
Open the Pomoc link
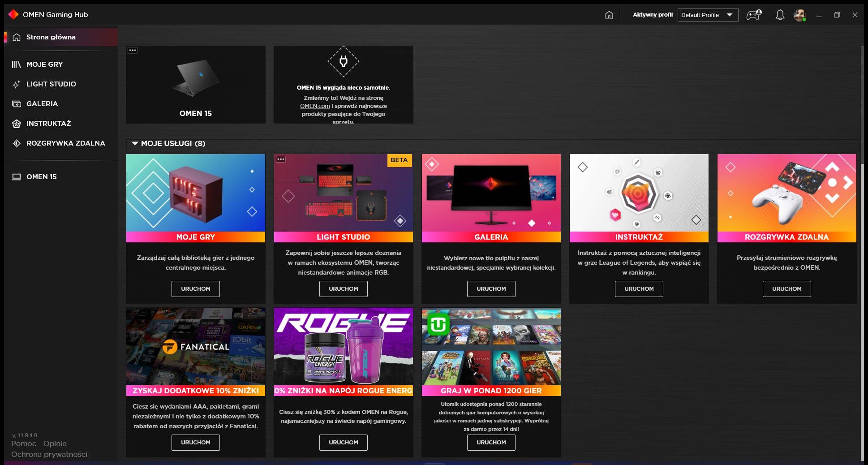(24, 443)
